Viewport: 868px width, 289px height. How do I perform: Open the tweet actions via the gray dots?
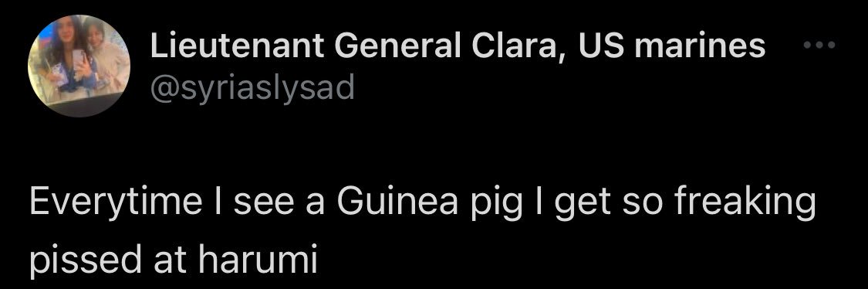click(x=819, y=46)
